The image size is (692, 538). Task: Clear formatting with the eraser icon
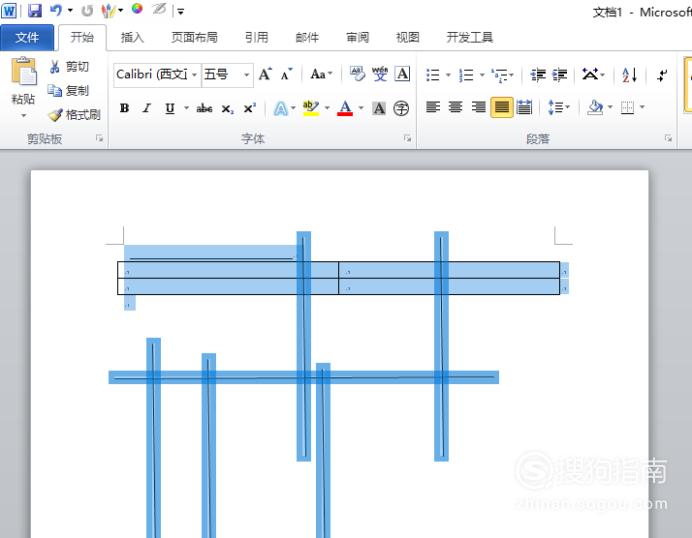357,74
